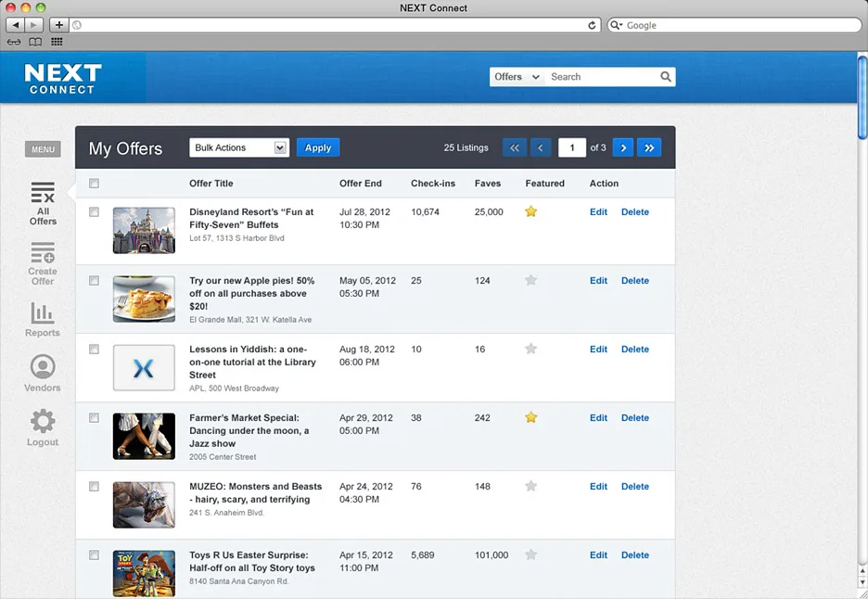Click the '25 Listings' count text
Image resolution: width=868 pixels, height=599 pixels.
coord(466,147)
